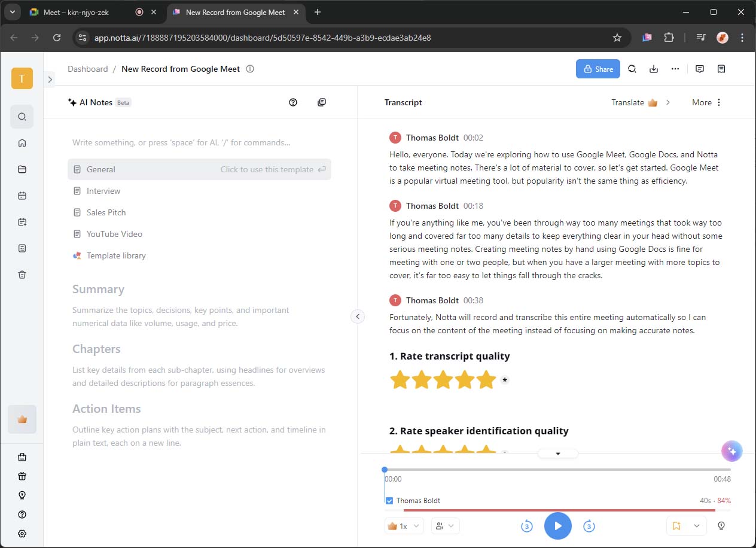The width and height of the screenshot is (756, 548).
Task: Open the browser tab search dropdown
Action: (x=13, y=12)
